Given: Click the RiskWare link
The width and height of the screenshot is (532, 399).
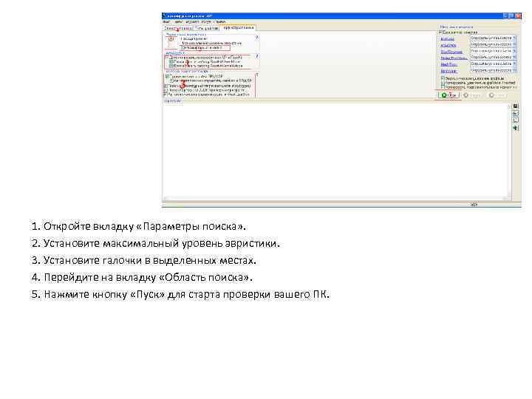Looking at the screenshot, I should [449, 71].
